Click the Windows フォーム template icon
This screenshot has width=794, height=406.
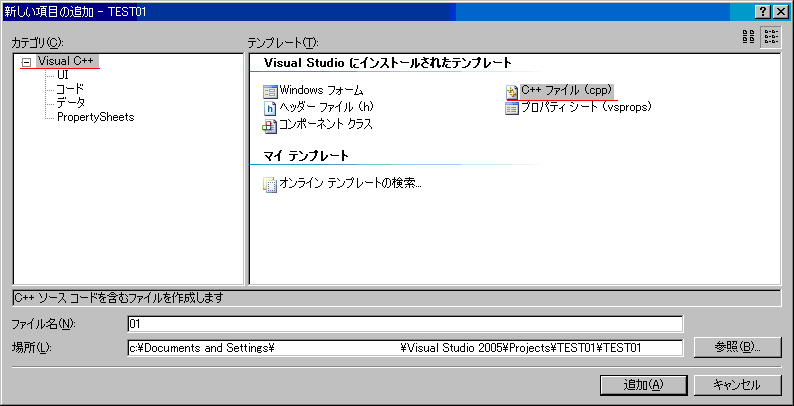[x=270, y=92]
